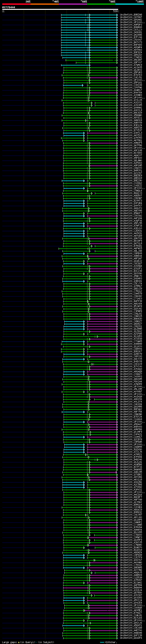Choose hit UniRef100_A9TH43

pyautogui.click(x=131, y=50)
